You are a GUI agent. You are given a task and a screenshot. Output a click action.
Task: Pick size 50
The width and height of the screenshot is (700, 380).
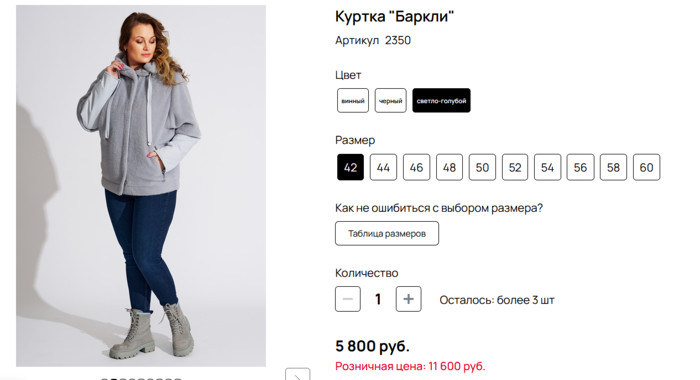tap(482, 167)
